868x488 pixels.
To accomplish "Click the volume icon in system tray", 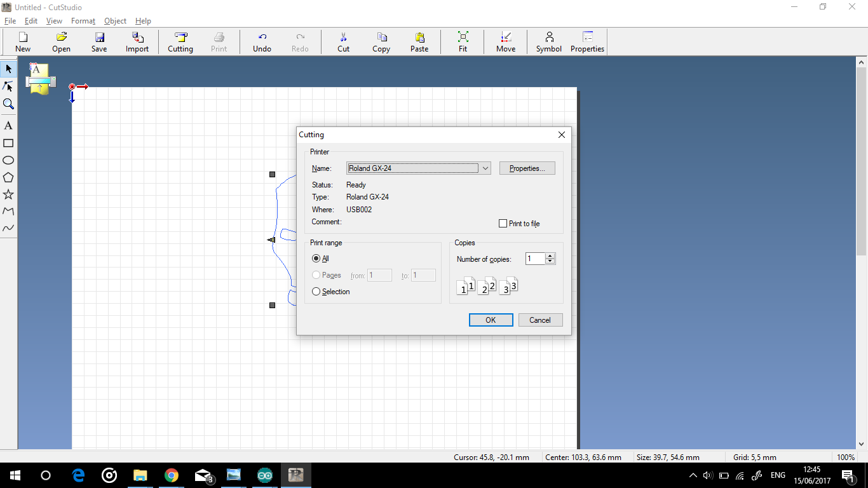I will (x=708, y=475).
